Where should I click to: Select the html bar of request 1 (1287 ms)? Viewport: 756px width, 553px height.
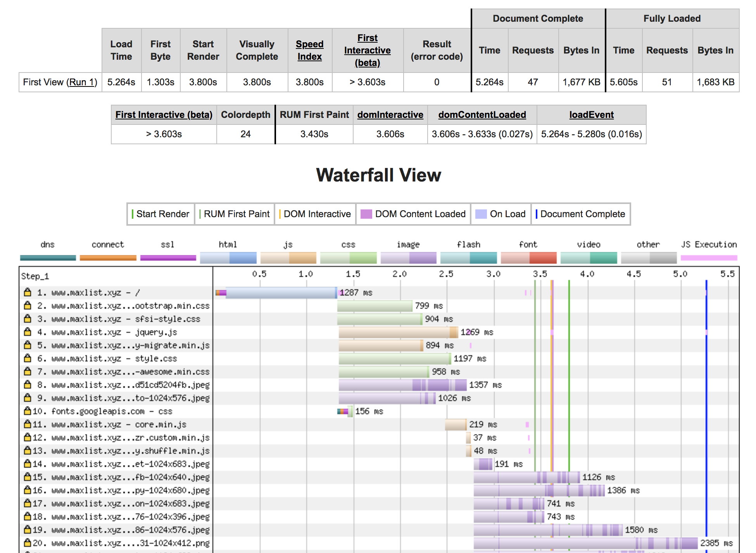pyautogui.click(x=281, y=292)
